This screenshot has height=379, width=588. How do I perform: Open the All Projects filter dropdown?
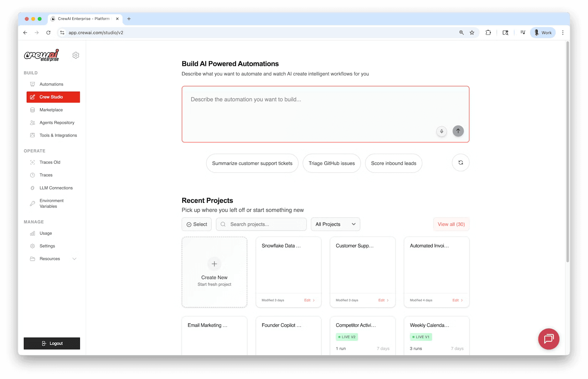335,224
